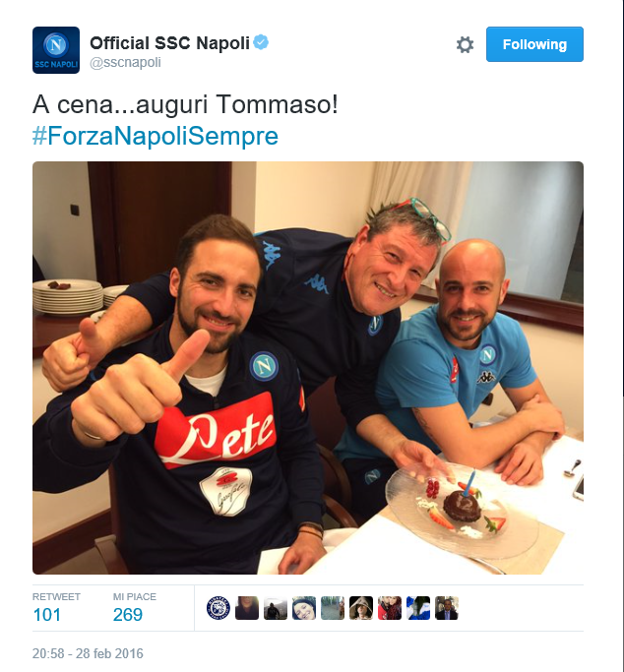Open ninth liker's man in suit avatar
624x672 pixels.
tap(447, 608)
